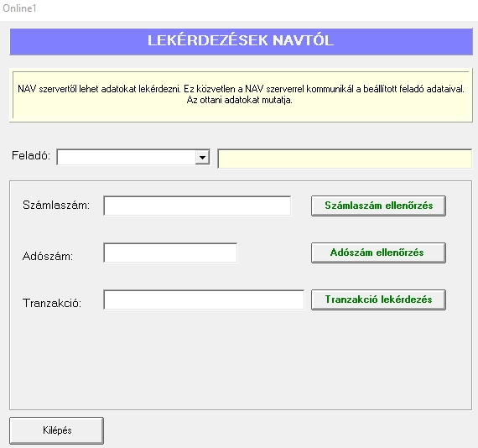Screen dimensions: 478x448
Task: Click the Adószám ellenőrzés button
Action: 378,253
